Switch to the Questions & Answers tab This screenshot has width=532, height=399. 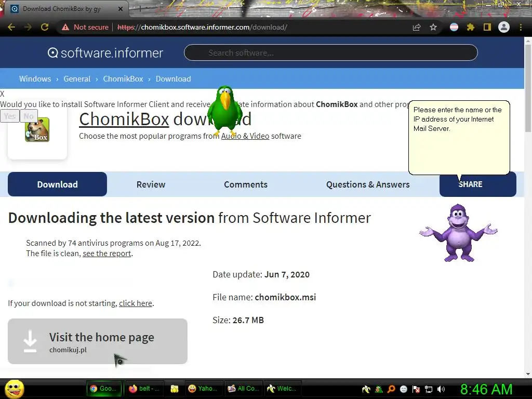[x=368, y=184]
